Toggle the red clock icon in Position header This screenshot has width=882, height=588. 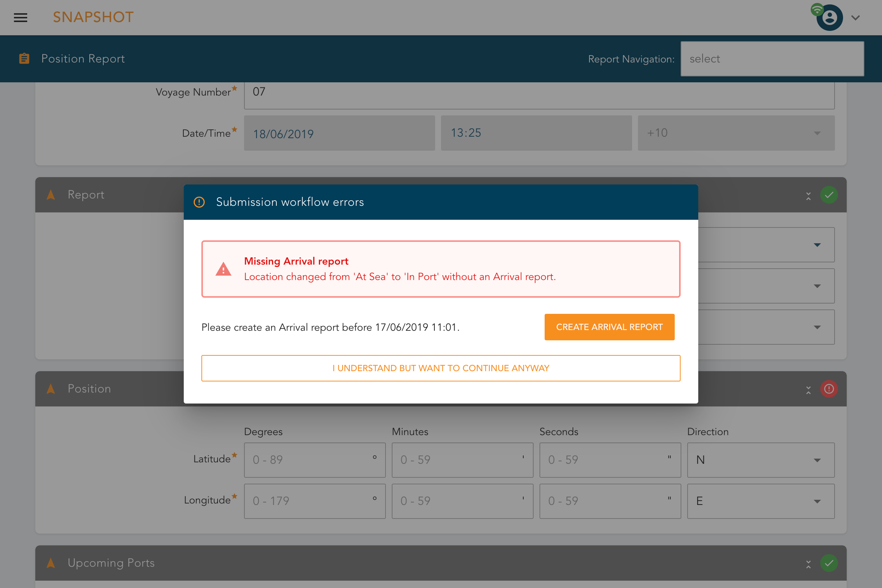click(x=829, y=388)
